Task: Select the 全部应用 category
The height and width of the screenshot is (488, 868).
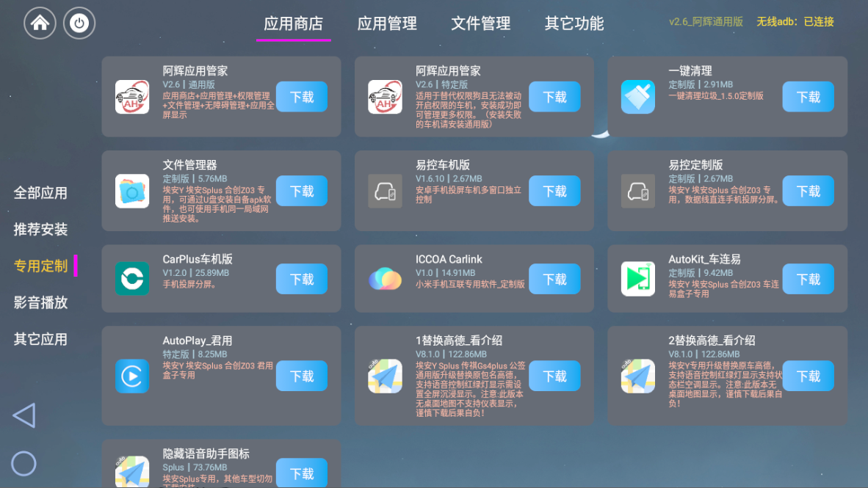Action: point(40,193)
